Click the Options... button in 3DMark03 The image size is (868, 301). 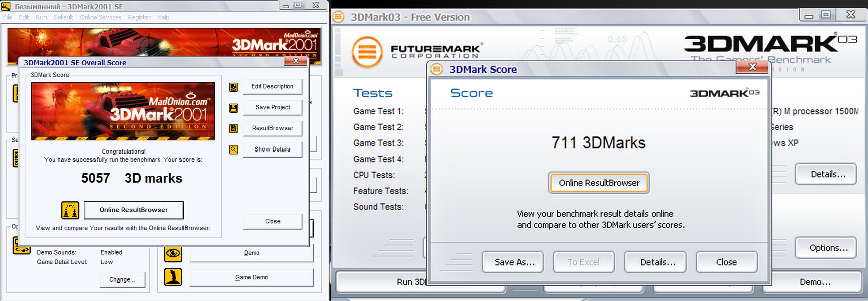click(x=826, y=248)
